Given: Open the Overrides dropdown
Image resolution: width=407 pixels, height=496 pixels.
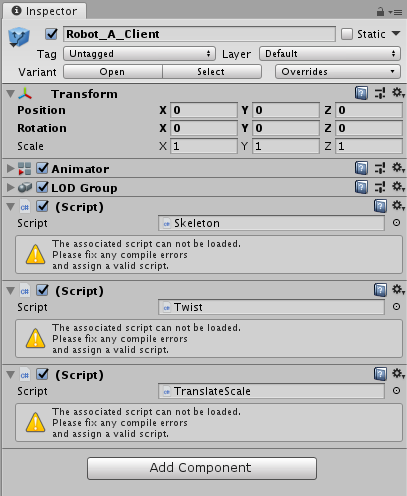Looking at the screenshot, I should click(338, 72).
